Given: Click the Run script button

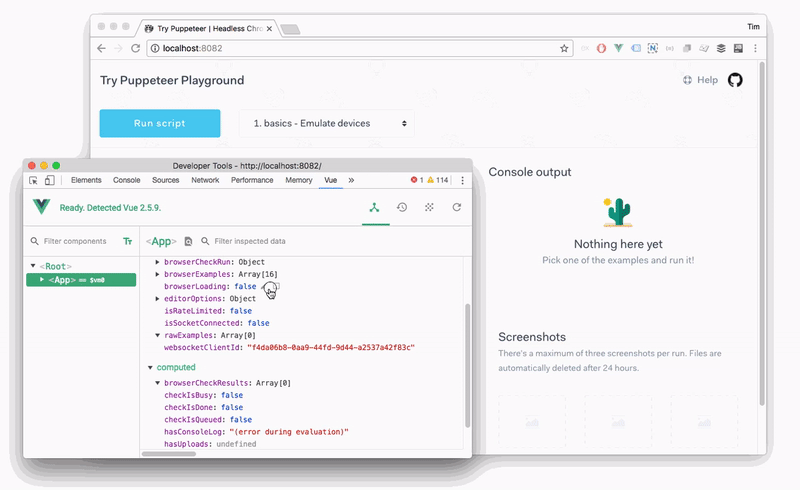Looking at the screenshot, I should [x=160, y=123].
